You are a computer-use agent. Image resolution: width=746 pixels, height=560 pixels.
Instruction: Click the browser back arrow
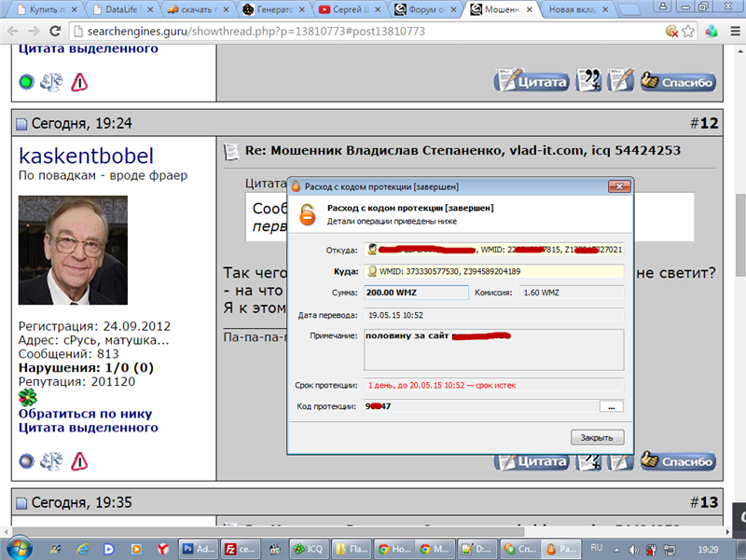13,32
